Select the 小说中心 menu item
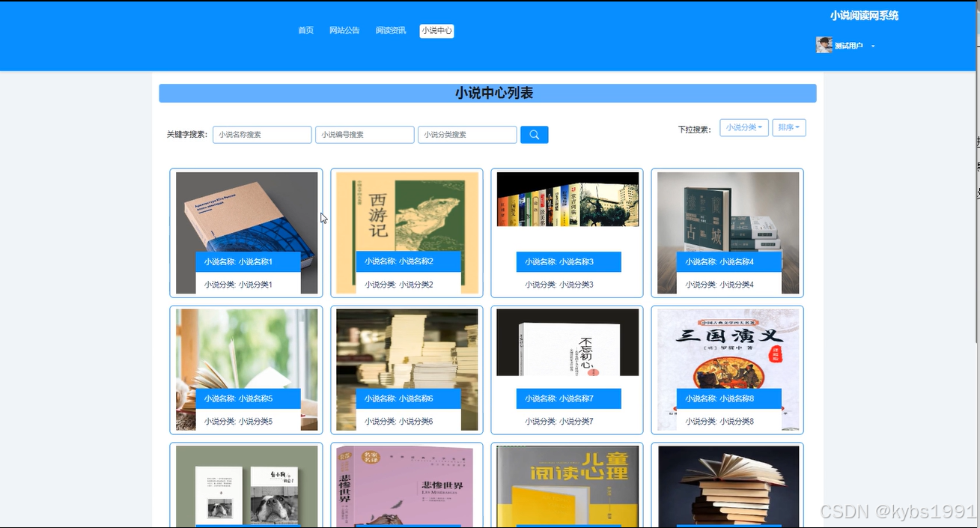Viewport: 980px width, 528px height. point(436,31)
